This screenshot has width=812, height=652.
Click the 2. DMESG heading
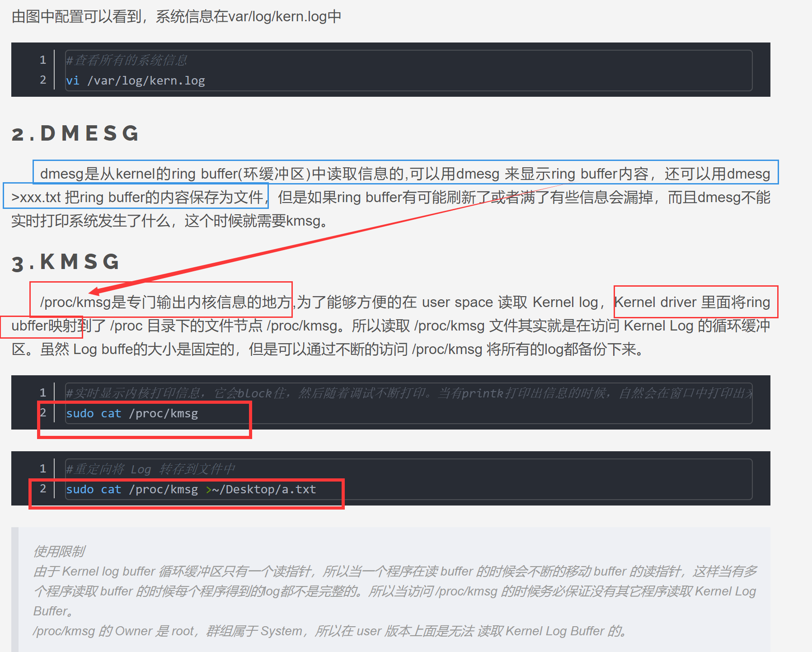[x=75, y=133]
